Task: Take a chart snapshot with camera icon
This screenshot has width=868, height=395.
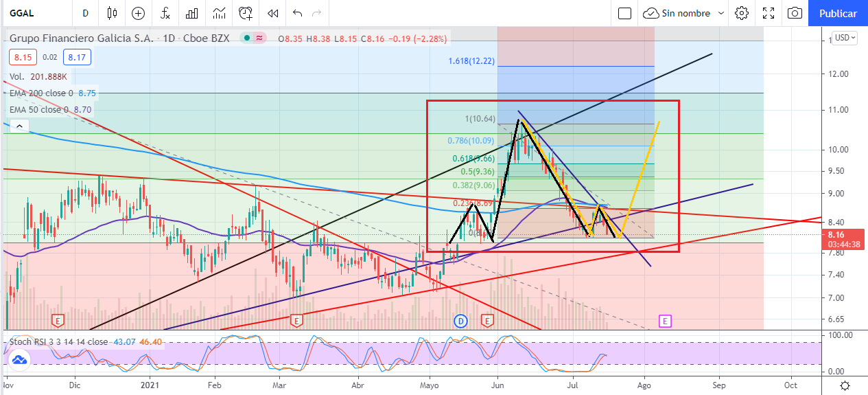Action: [x=795, y=13]
